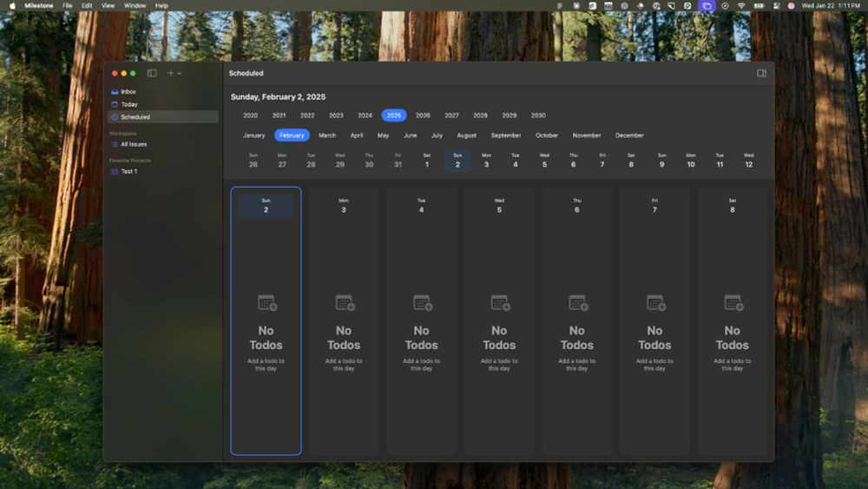Open All Issues in the sidebar

click(x=163, y=144)
